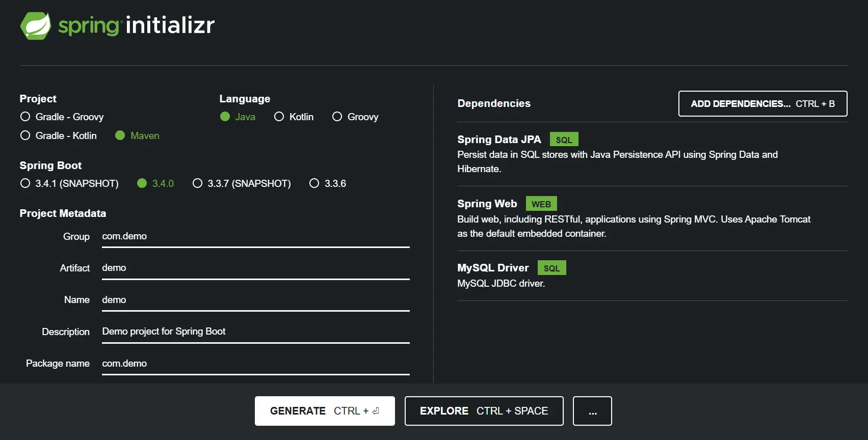Viewport: 868px width, 440px height.
Task: Click the MySQL JDBC driver description
Action: [x=501, y=284]
